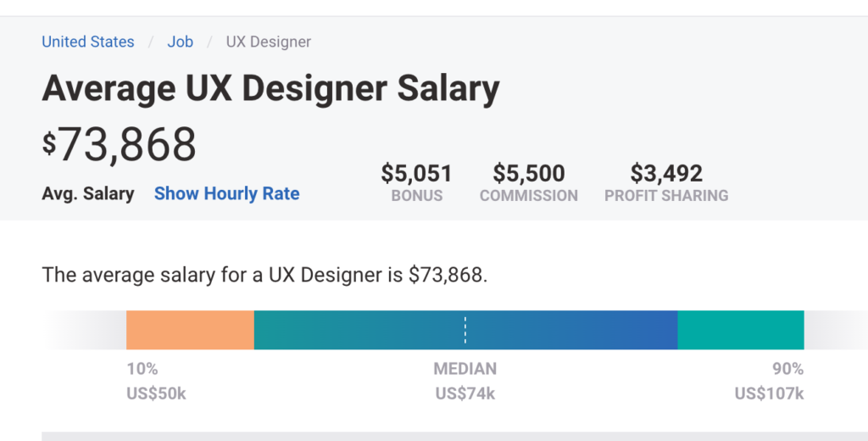Click the dashed median marker line

tap(465, 330)
